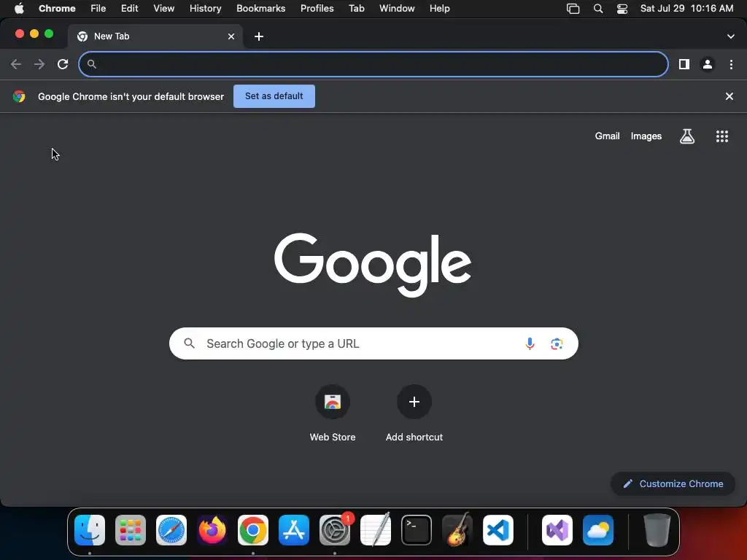Screen dimensions: 747x560
Task: Open Spotlight search in the menu bar
Action: 598,9
